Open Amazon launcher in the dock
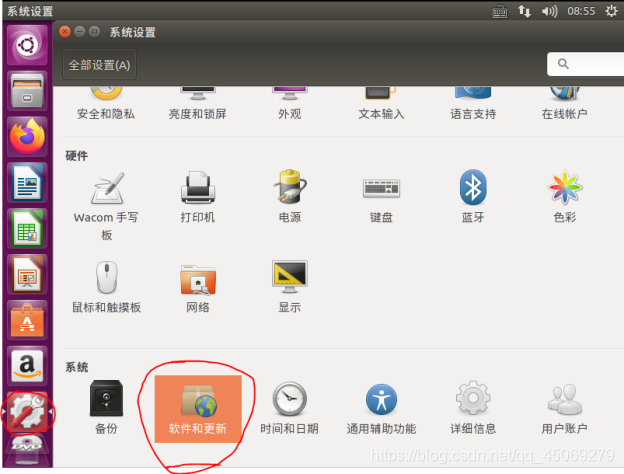624x474 pixels. click(27, 366)
